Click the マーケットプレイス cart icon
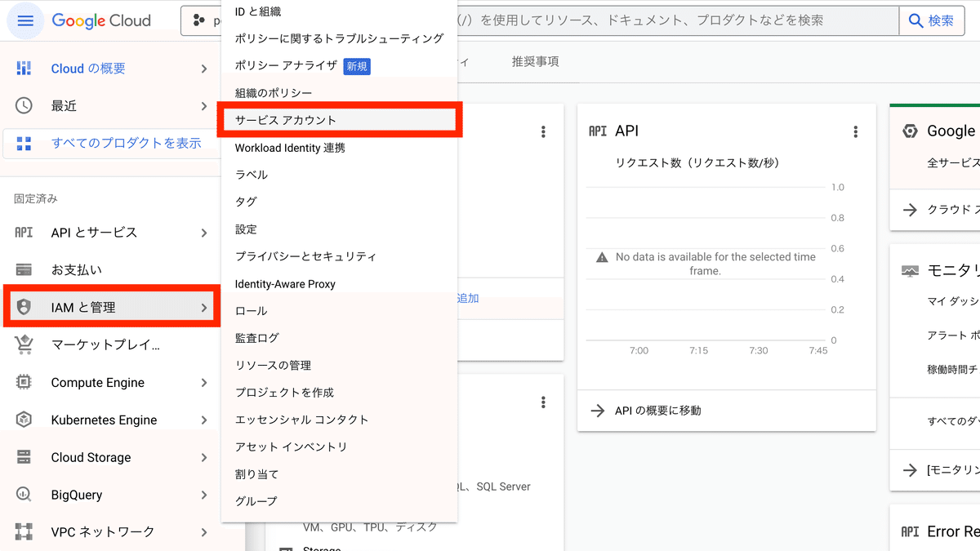This screenshot has height=551, width=980. tap(24, 344)
